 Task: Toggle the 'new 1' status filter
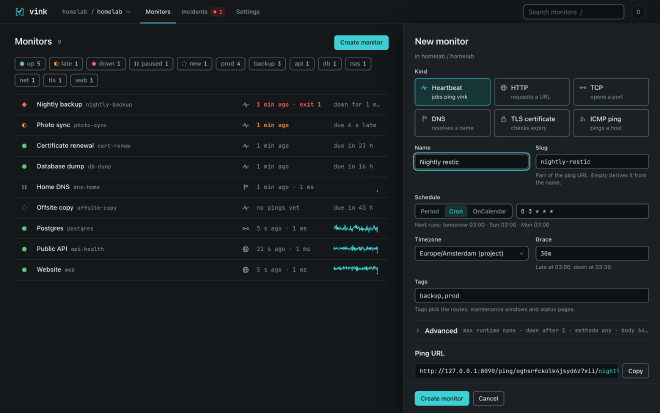(x=194, y=64)
